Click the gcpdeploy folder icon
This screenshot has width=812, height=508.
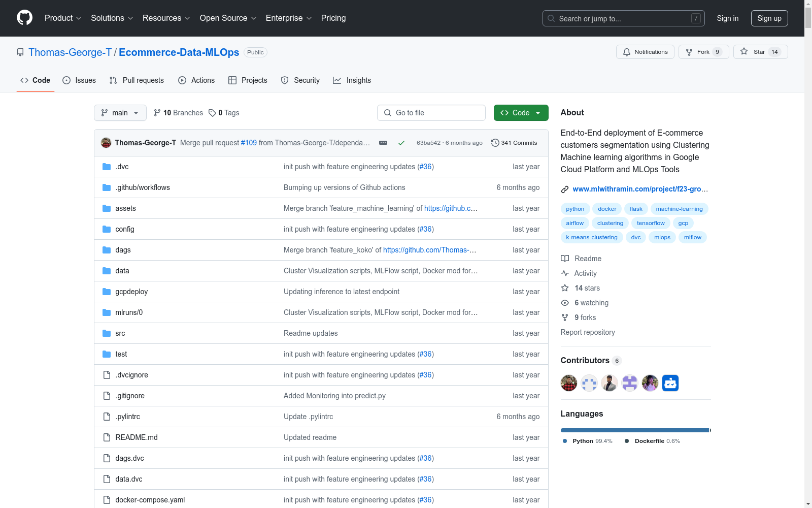click(107, 292)
